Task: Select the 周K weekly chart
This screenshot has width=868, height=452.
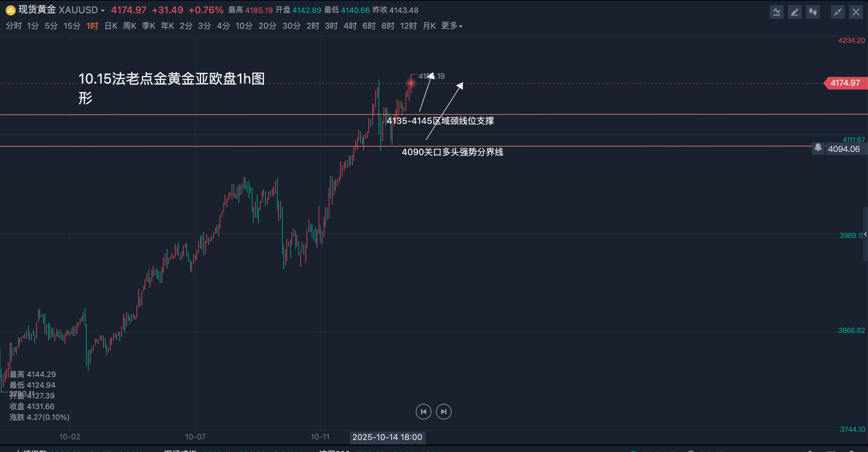Action: [129, 26]
